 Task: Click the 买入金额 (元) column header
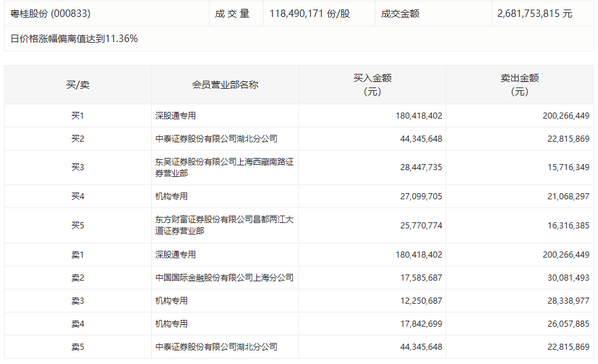click(372, 85)
